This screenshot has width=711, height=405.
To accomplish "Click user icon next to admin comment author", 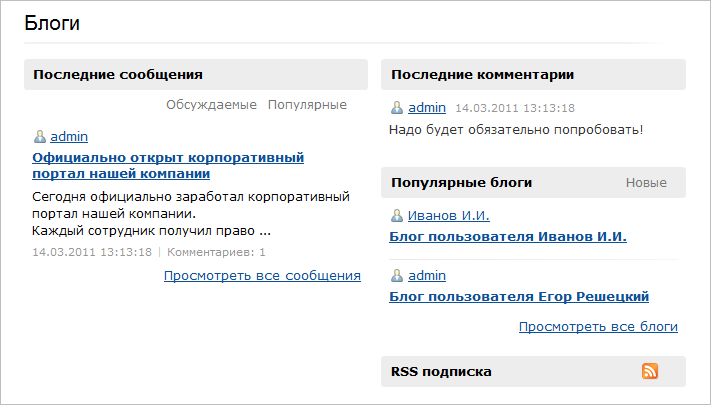I will (397, 108).
